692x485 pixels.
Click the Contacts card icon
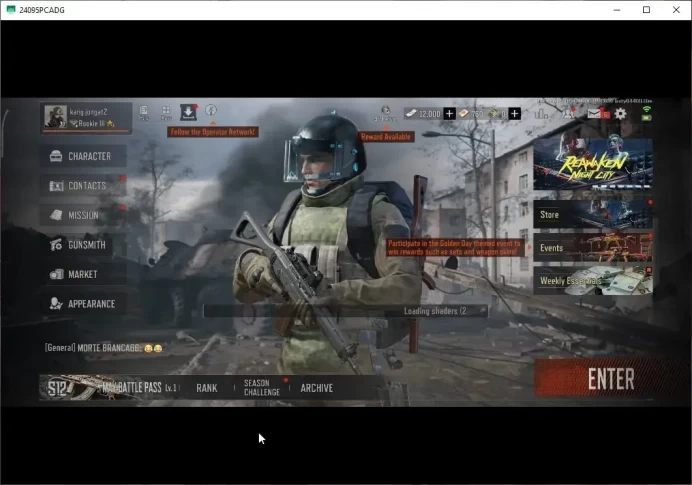56,186
